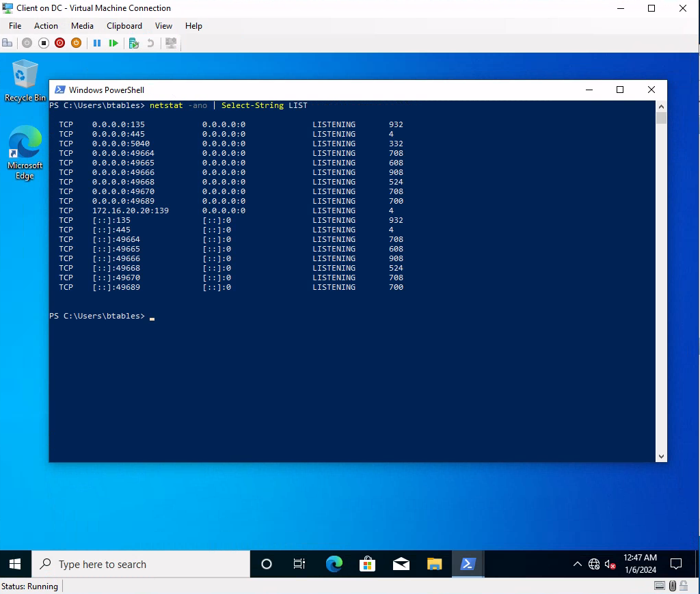Image resolution: width=700 pixels, height=594 pixels.
Task: Click the PowerShell scrollbar up arrow
Action: tap(661, 107)
